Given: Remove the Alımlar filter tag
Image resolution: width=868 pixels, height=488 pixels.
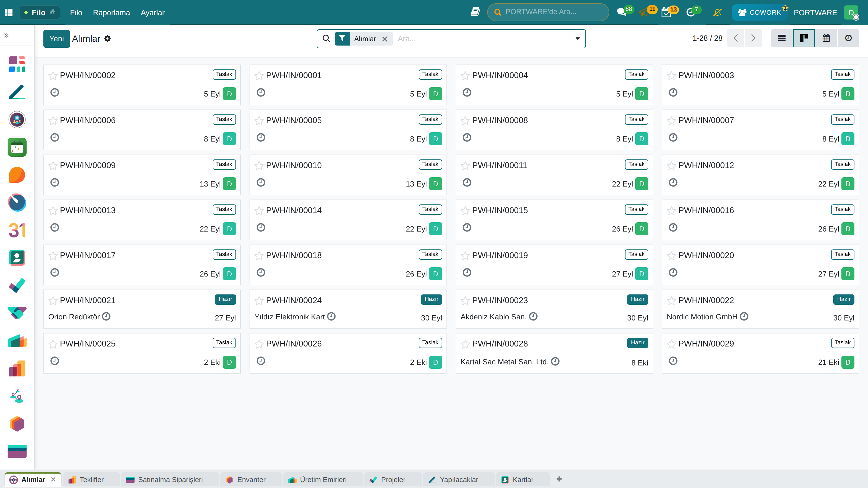Looking at the screenshot, I should 385,39.
